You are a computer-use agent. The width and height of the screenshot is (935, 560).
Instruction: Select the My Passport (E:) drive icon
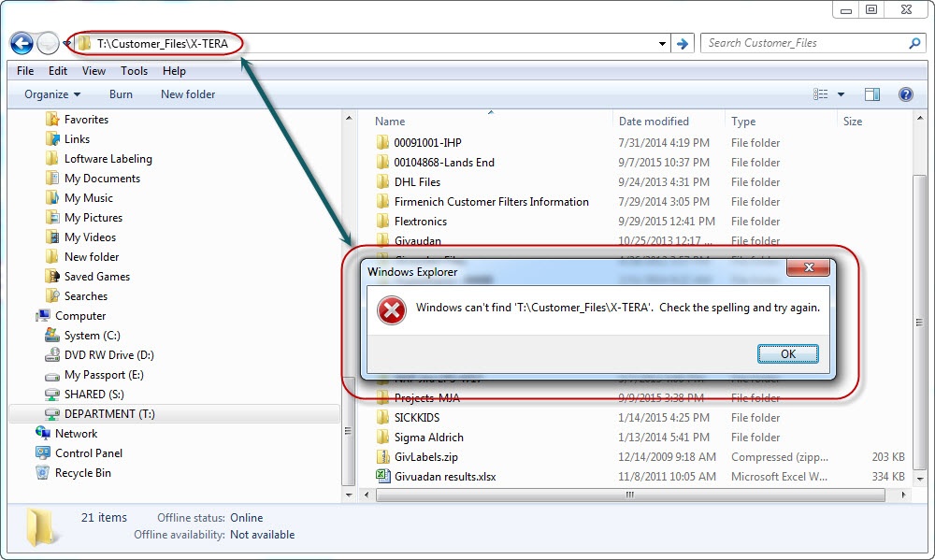pyautogui.click(x=53, y=374)
